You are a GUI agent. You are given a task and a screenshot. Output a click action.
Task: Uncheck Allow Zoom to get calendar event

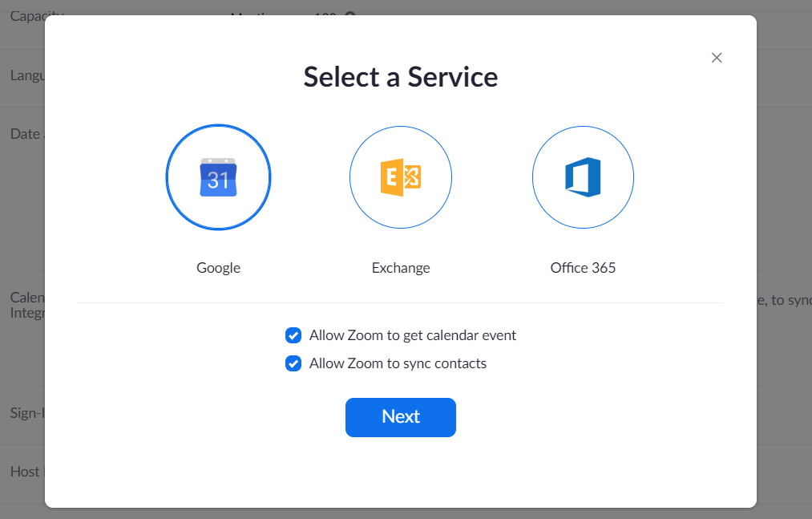click(293, 335)
